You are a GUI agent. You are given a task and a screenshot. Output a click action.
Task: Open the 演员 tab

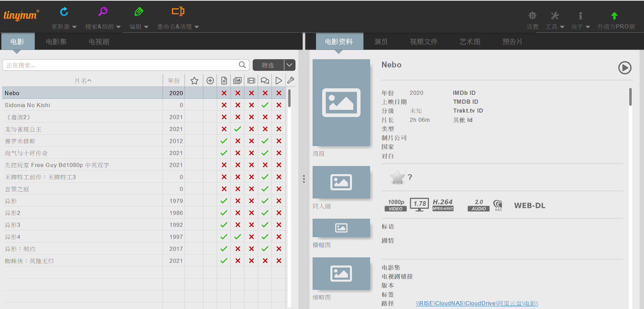point(380,41)
